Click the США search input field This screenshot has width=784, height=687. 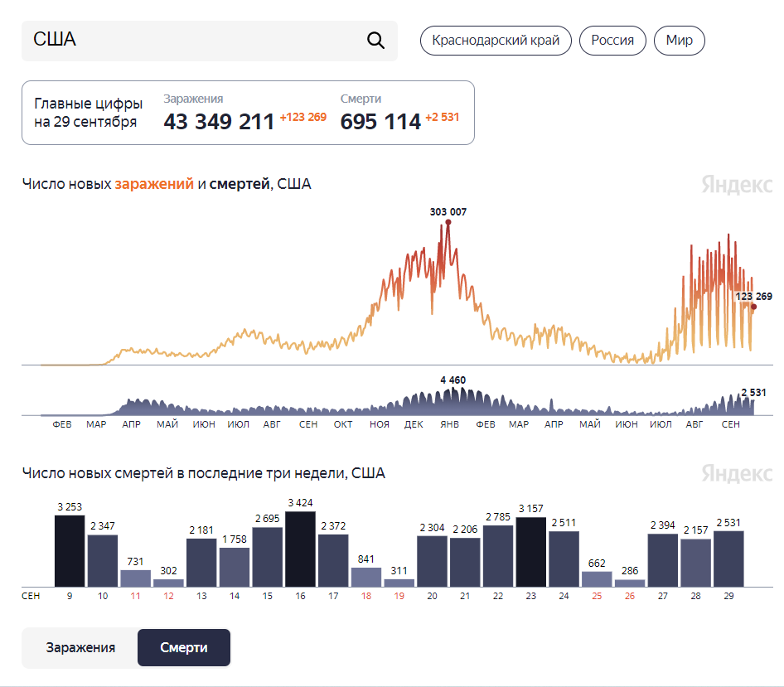pos(210,41)
